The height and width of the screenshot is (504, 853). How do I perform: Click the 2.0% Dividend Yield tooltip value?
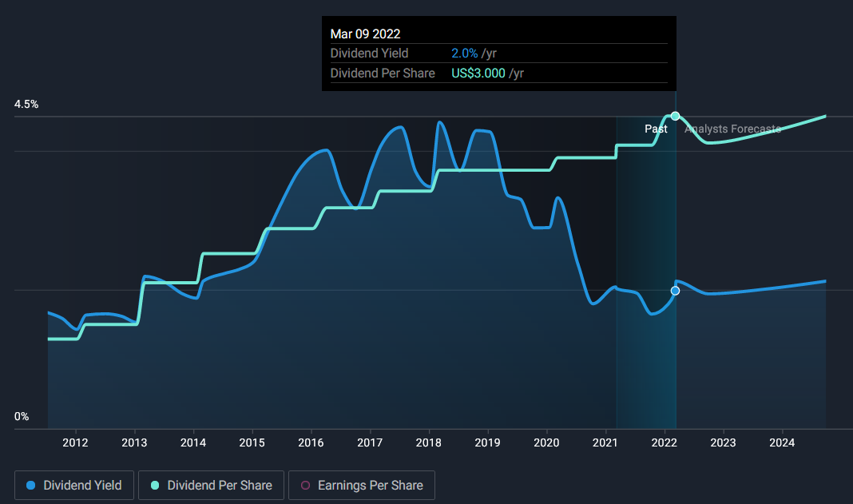pyautogui.click(x=465, y=54)
